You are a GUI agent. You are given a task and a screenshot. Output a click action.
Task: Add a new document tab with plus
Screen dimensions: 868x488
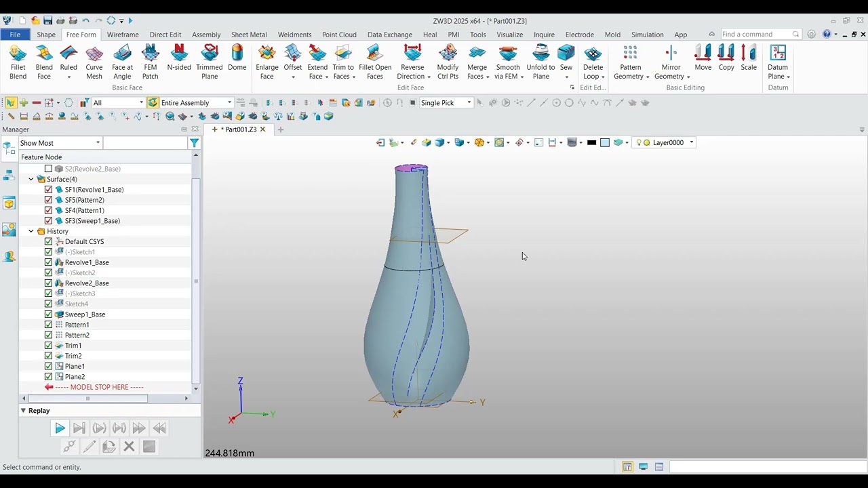tap(281, 129)
